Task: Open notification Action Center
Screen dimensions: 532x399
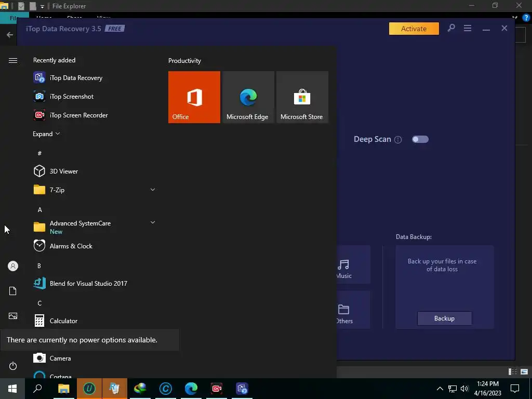Action: tap(515, 389)
